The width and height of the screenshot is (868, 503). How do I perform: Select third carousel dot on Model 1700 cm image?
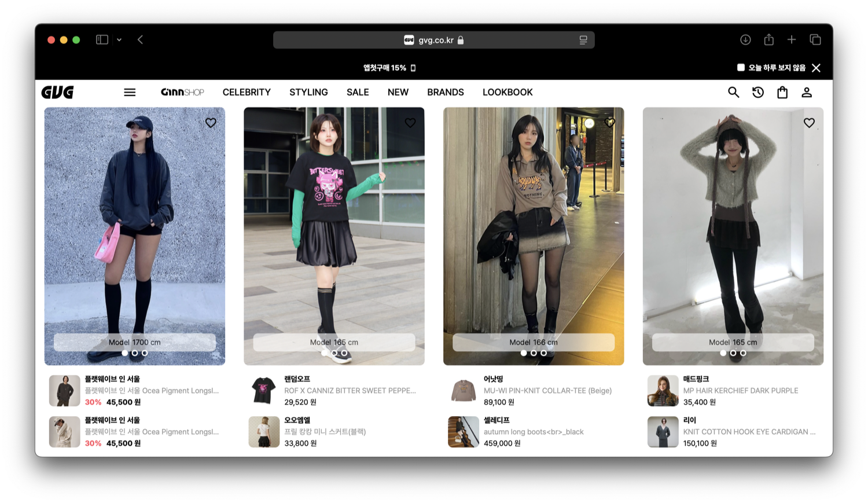point(145,353)
